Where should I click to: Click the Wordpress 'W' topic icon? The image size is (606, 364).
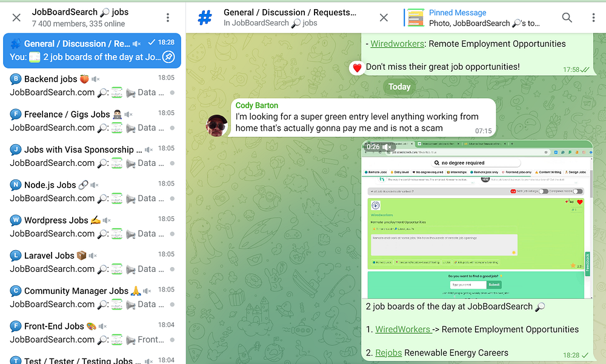tap(16, 220)
